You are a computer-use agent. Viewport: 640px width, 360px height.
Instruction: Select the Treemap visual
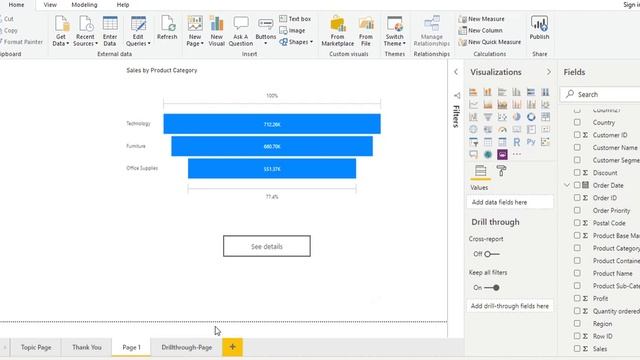(x=545, y=117)
